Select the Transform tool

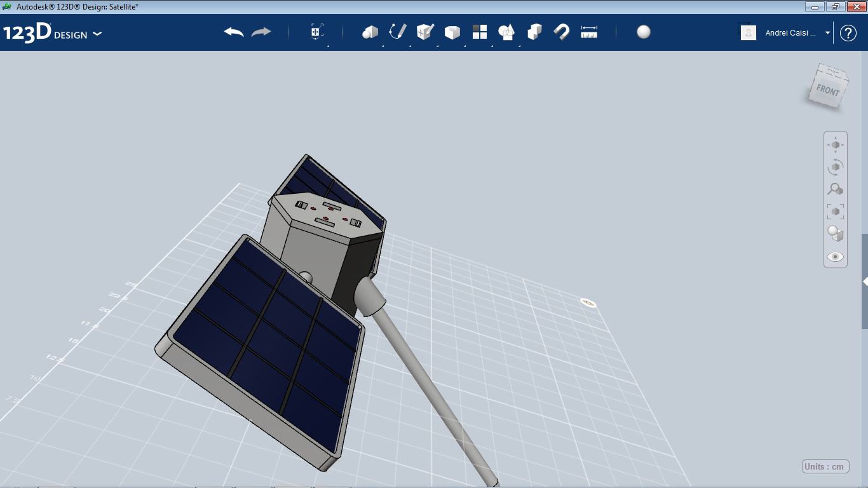pyautogui.click(x=316, y=32)
